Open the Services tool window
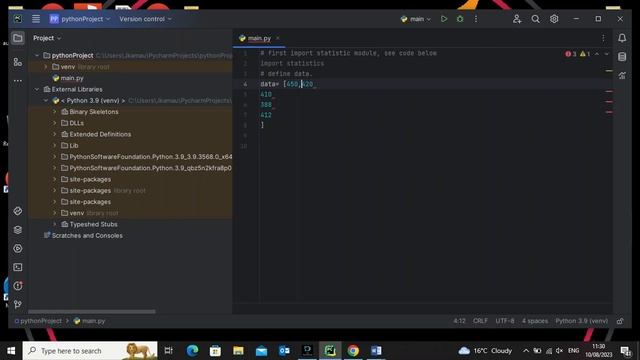 click(18, 249)
